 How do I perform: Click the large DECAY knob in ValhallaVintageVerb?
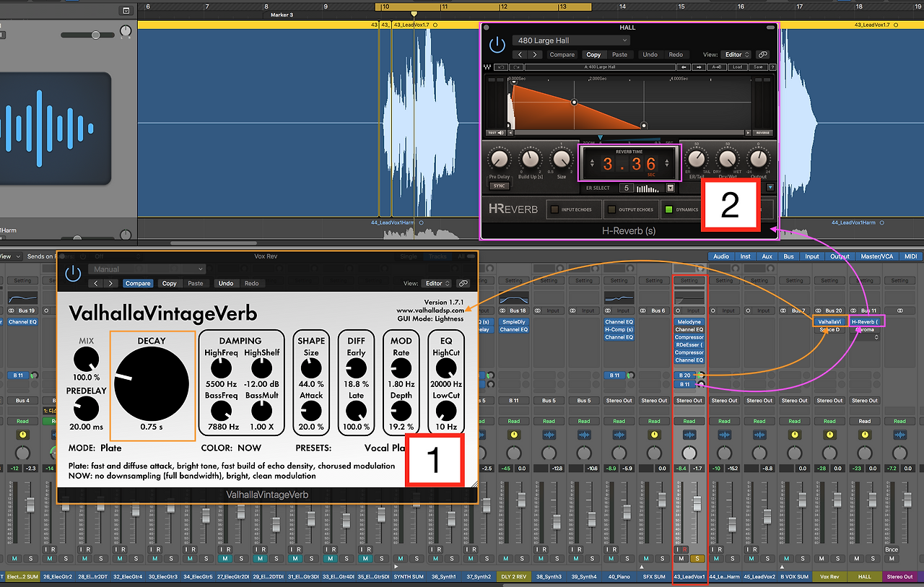[151, 383]
